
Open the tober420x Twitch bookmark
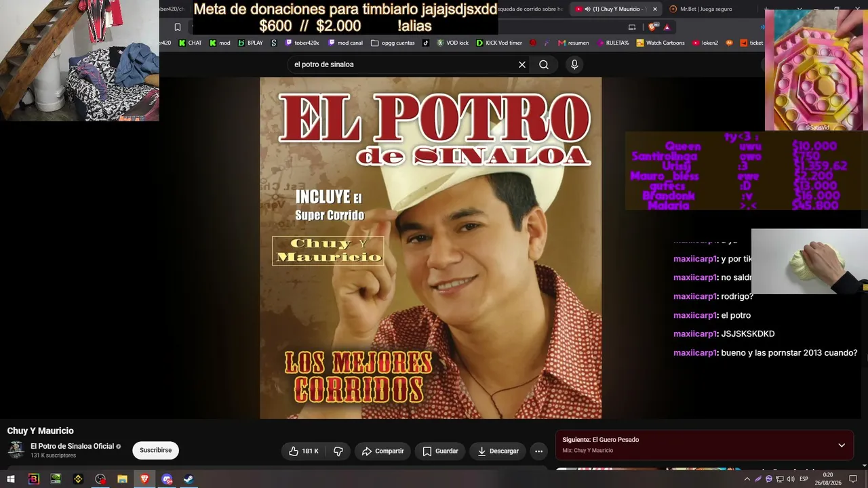[302, 43]
